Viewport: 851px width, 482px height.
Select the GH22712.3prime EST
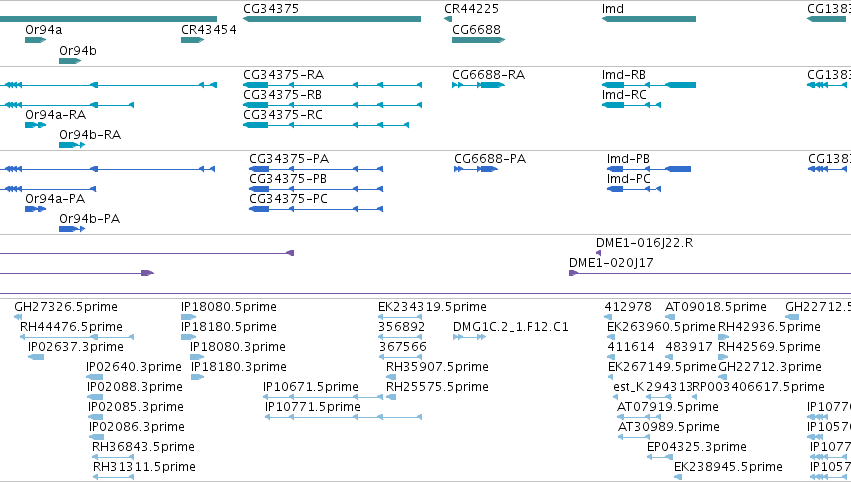[723, 377]
